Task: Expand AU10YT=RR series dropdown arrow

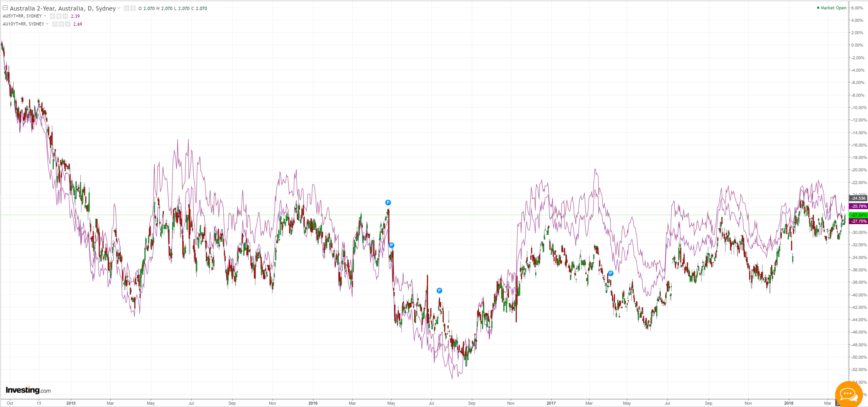Action: pos(47,24)
